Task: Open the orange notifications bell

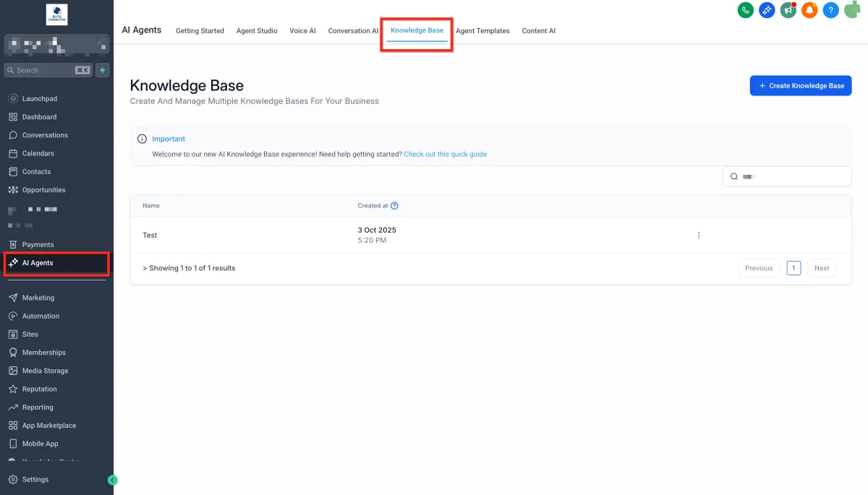Action: point(809,10)
